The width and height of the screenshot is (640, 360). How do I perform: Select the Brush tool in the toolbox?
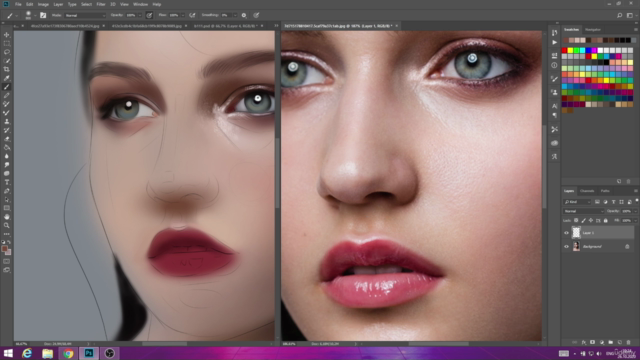[7, 87]
